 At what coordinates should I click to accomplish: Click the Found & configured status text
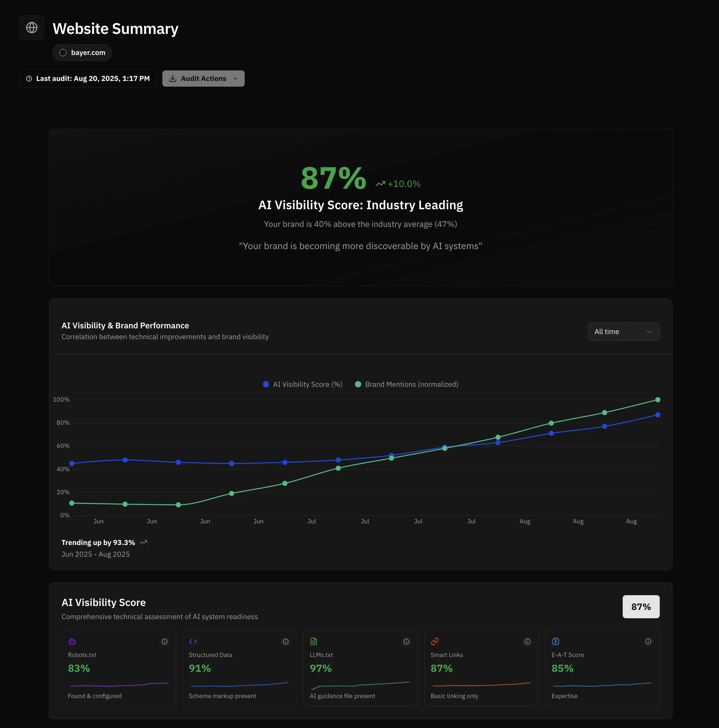click(x=95, y=696)
